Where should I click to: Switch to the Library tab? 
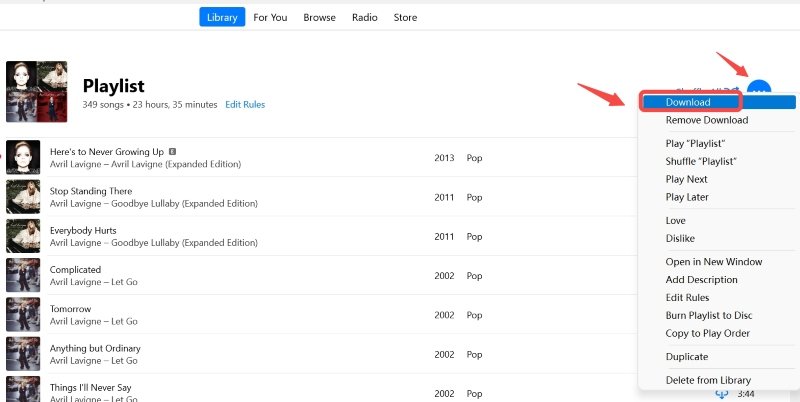pyautogui.click(x=222, y=17)
